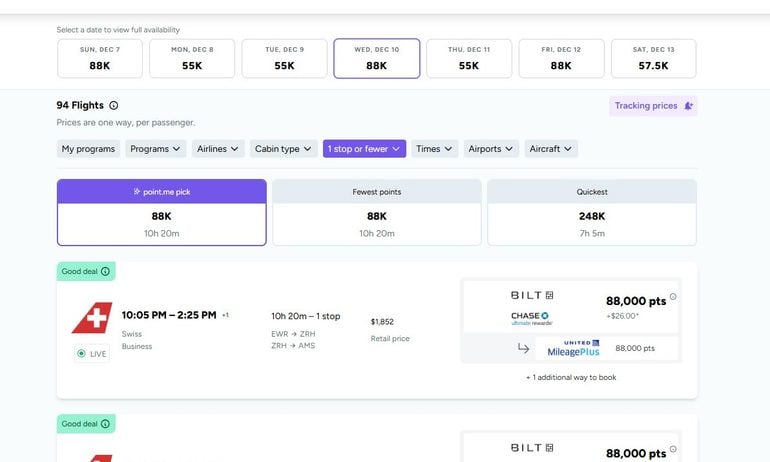Open +1 additional way to book
Image resolution: width=770 pixels, height=462 pixels.
tap(570, 378)
